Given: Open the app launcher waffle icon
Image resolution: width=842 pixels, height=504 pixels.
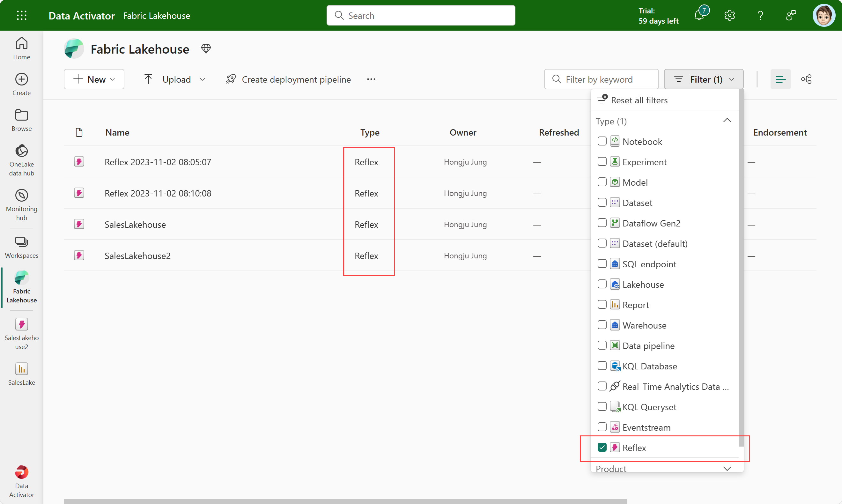Looking at the screenshot, I should (x=22, y=15).
